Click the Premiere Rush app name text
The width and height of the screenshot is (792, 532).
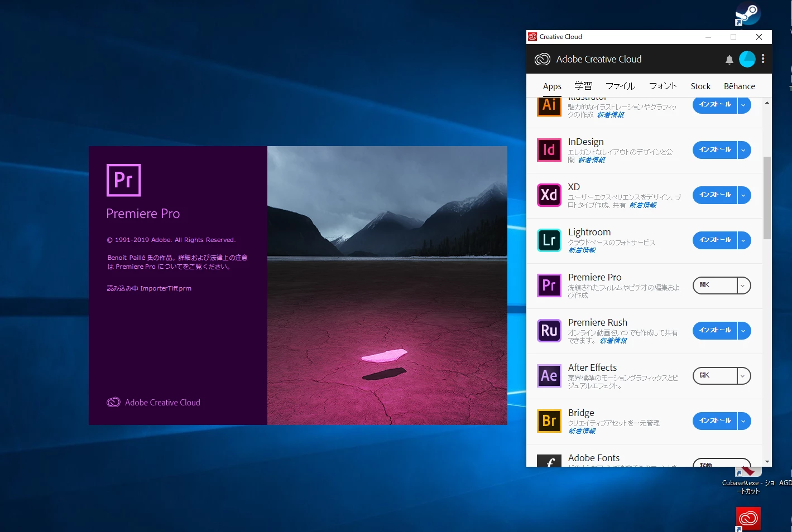pos(598,322)
